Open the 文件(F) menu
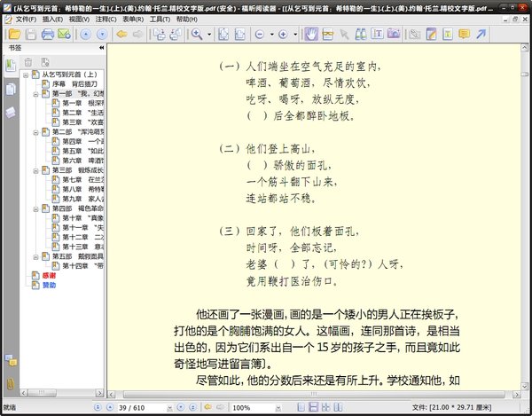The width and height of the screenshot is (532, 416). point(26,20)
